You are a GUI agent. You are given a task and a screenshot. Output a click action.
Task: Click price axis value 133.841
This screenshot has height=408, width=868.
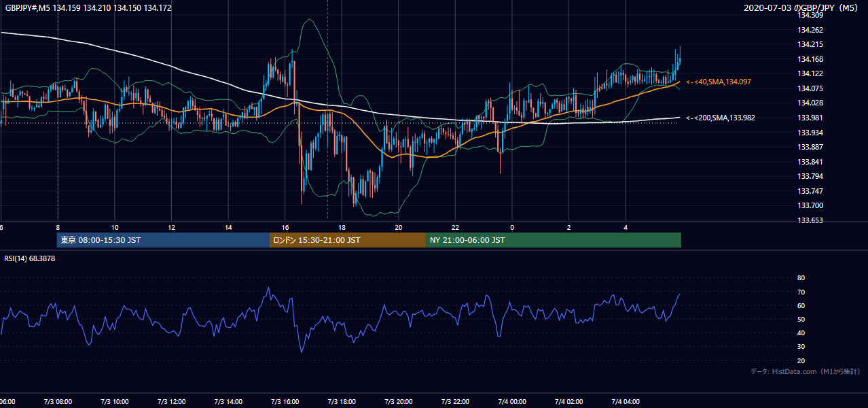coord(810,162)
